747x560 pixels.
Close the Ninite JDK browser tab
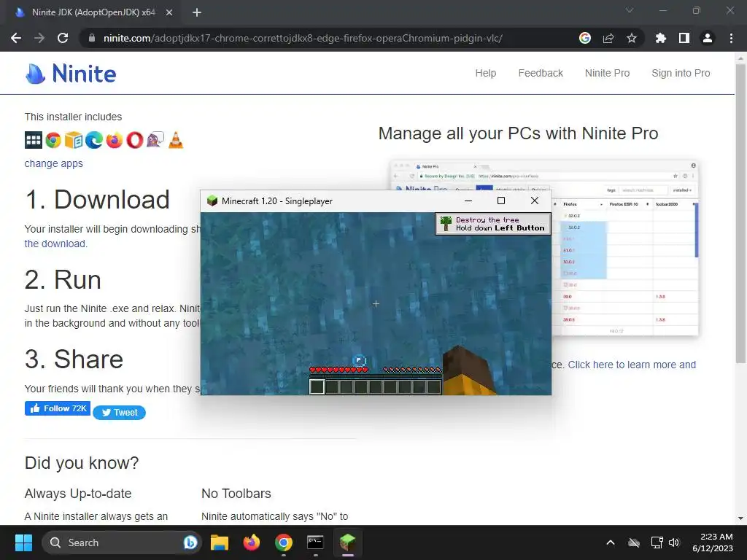tap(169, 12)
